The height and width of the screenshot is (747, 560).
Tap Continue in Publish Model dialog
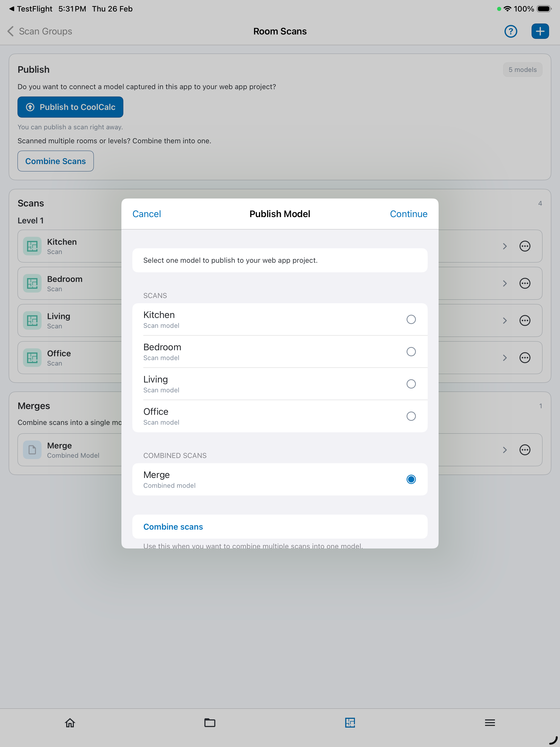click(x=409, y=214)
